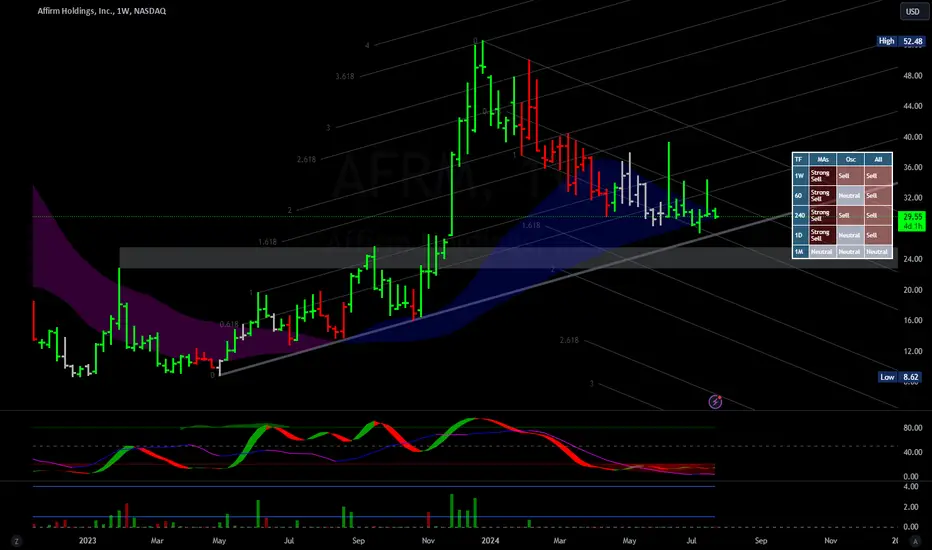Click the 2024 label on time axis
The image size is (932, 550).
pos(490,540)
